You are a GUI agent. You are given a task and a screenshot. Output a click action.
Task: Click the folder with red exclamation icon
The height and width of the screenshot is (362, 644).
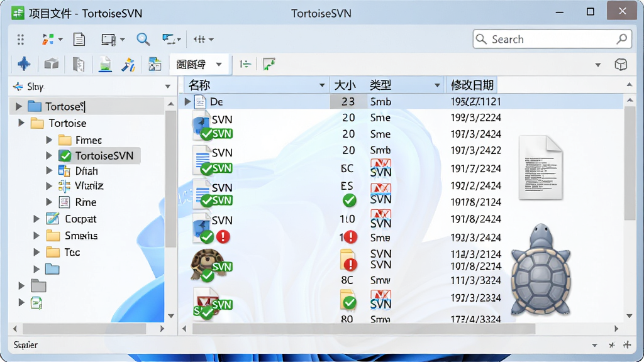[348, 260]
